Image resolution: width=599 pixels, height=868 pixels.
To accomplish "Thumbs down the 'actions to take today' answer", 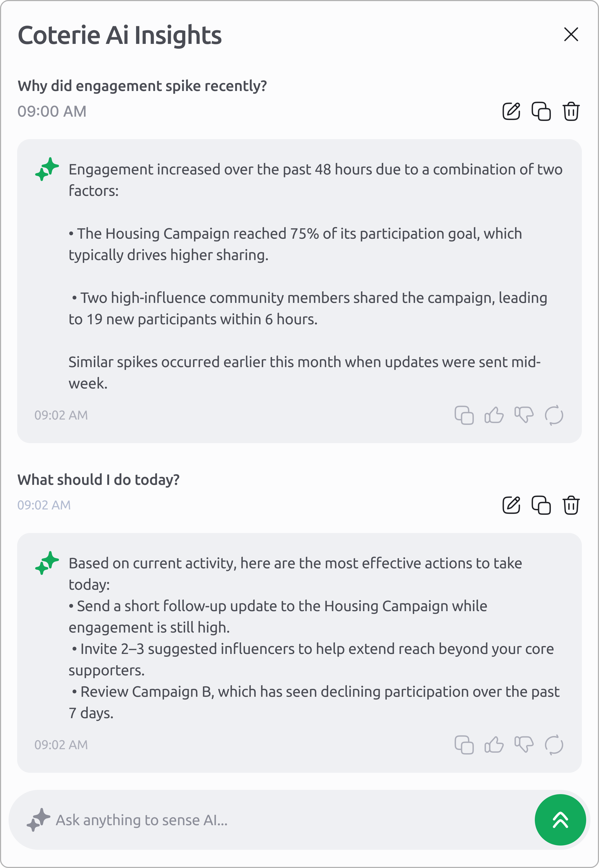I will (524, 745).
